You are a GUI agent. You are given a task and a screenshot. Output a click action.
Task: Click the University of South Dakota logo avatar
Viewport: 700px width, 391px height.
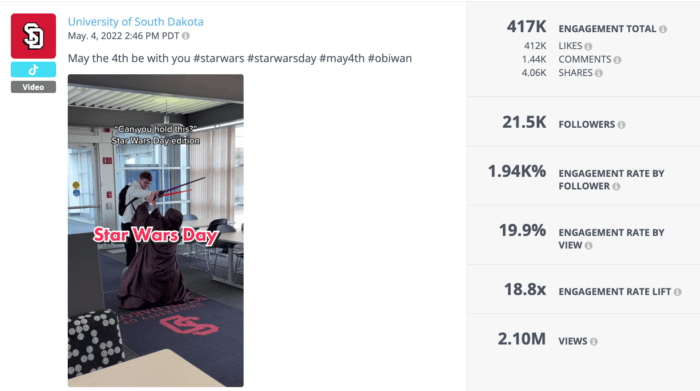tap(33, 36)
